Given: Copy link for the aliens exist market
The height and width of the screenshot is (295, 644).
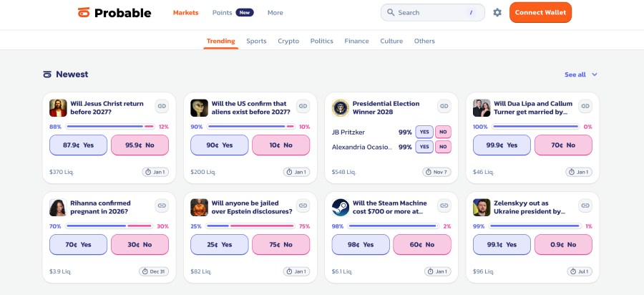Looking at the screenshot, I should (x=303, y=106).
